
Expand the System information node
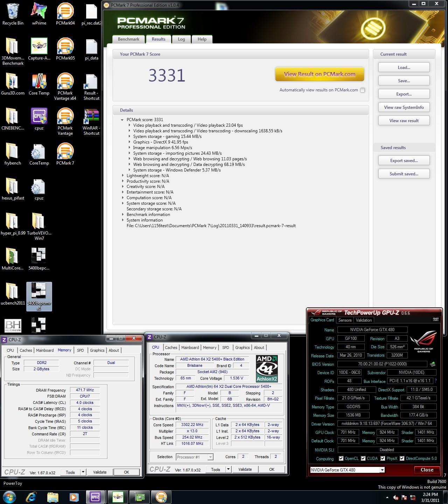[123, 220]
